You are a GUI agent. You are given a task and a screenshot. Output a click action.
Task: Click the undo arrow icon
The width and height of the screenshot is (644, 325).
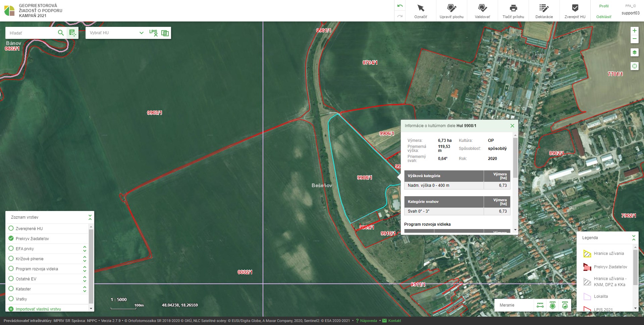pyautogui.click(x=400, y=6)
